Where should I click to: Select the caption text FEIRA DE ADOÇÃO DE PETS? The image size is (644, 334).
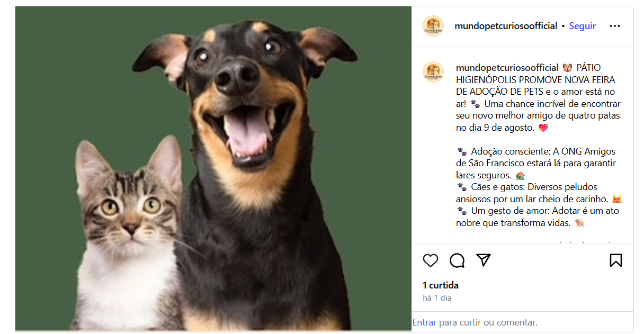(x=535, y=86)
